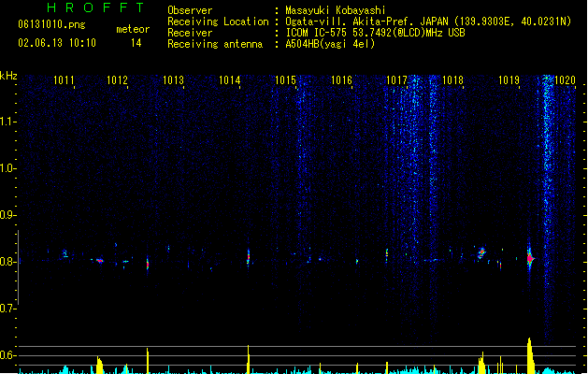588x374 pixels.
Task: Click the 1.0 kHz frequency label
Action: click(7, 168)
